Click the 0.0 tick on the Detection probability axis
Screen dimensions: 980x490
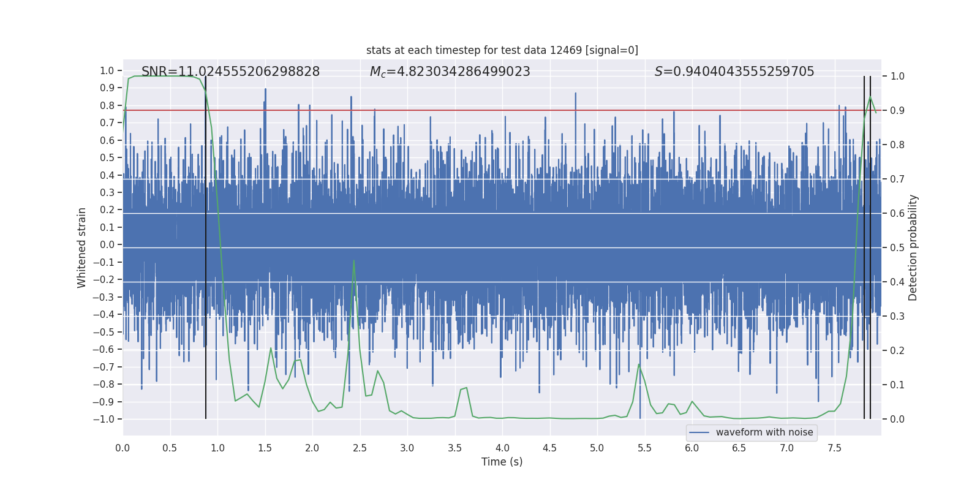897,420
